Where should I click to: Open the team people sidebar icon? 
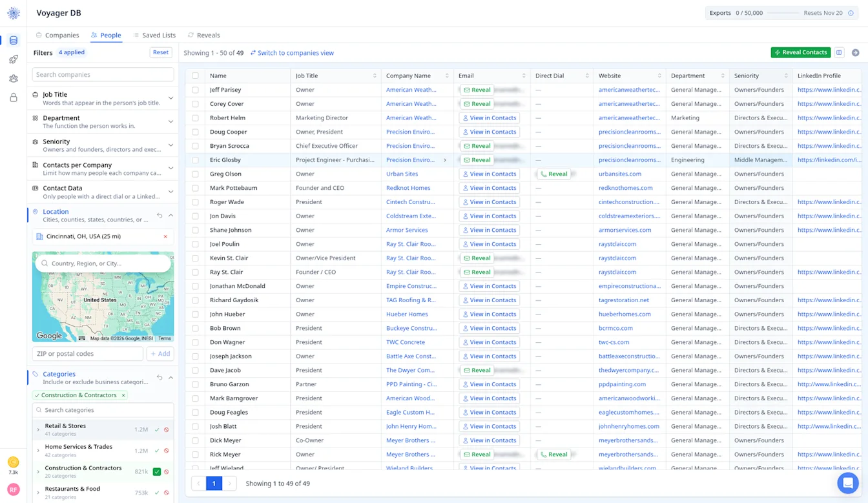[14, 79]
